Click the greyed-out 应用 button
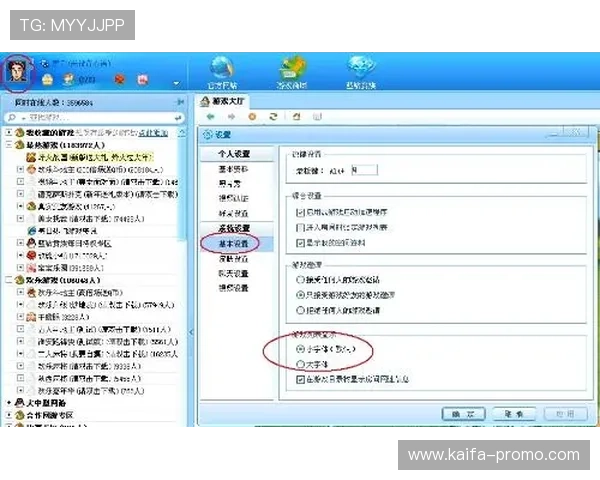The height and width of the screenshot is (480, 600). pyautogui.click(x=565, y=414)
